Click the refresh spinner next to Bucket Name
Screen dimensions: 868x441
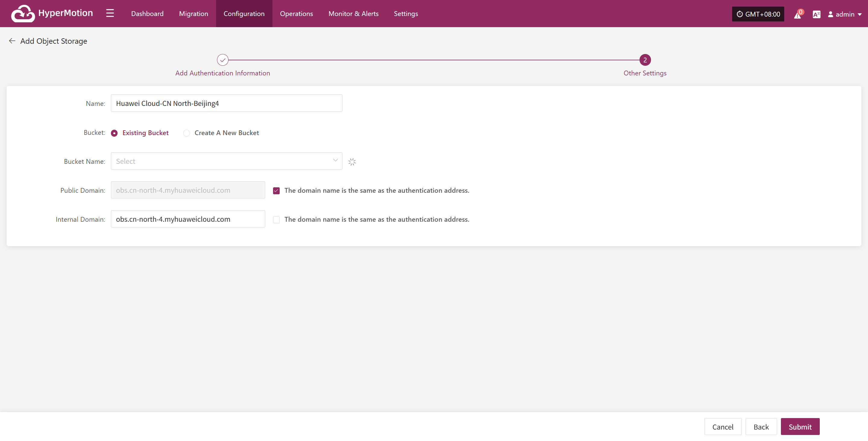pyautogui.click(x=352, y=162)
